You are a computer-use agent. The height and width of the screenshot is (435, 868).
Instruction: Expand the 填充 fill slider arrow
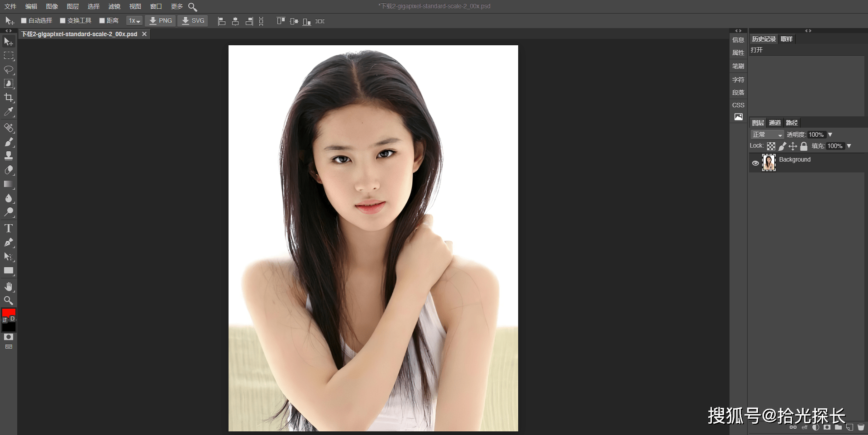(x=849, y=146)
